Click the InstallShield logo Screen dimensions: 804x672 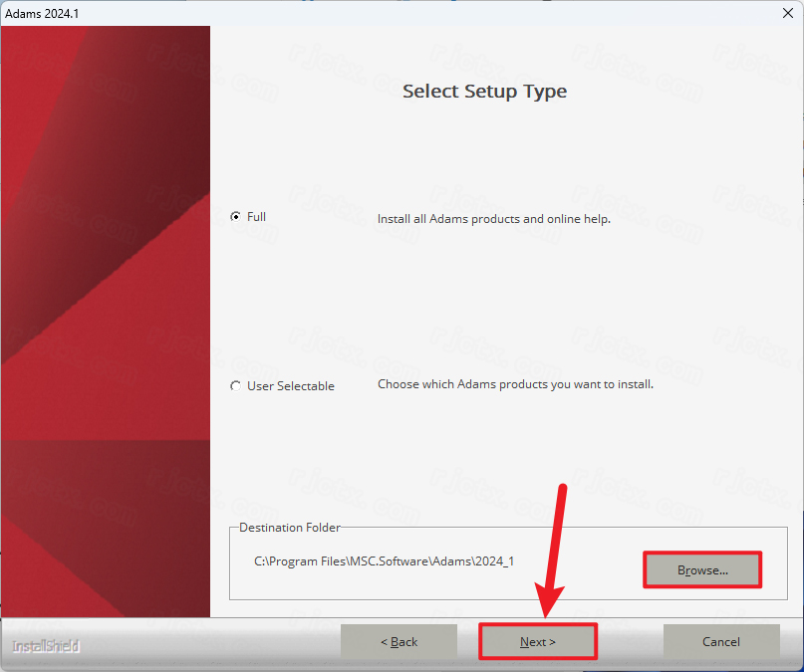coord(46,646)
